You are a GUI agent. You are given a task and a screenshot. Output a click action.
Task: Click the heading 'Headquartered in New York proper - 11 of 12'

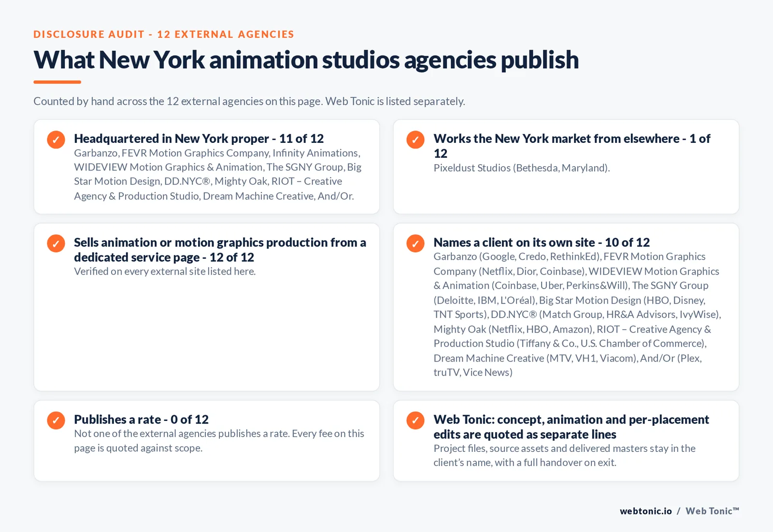point(199,139)
